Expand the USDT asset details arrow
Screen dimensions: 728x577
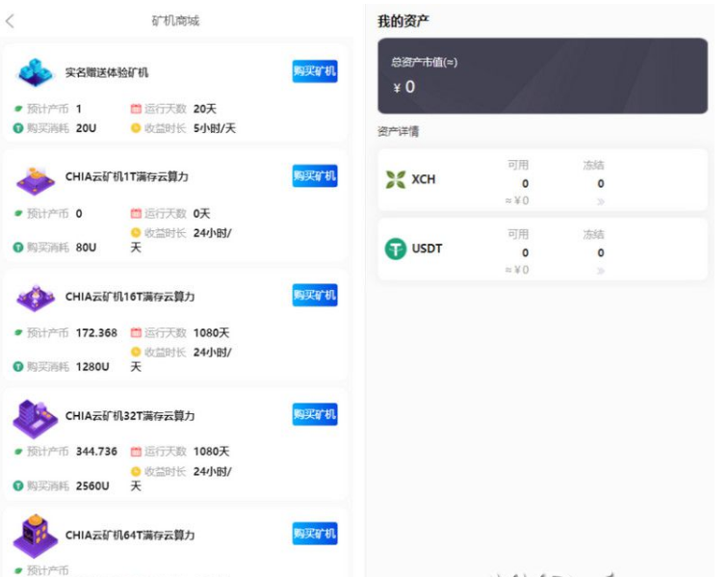[601, 271]
